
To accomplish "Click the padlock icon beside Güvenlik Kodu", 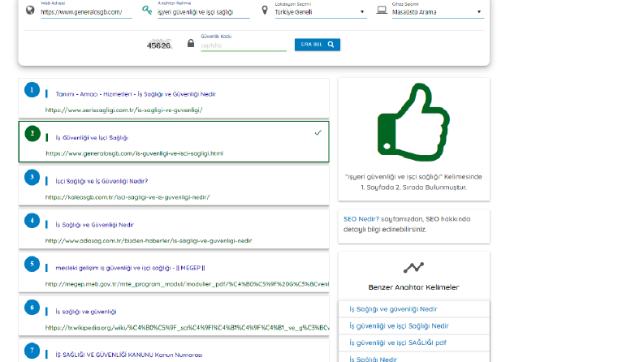I will (x=191, y=43).
